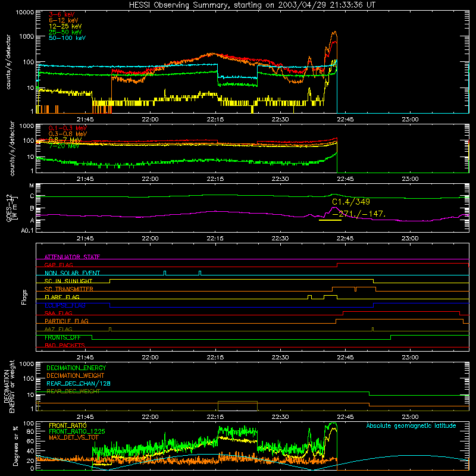Image resolution: width=476 pixels, height=476 pixels.
Task: Click the yellow FRONT_RATIO legend label
Action: click(x=68, y=425)
